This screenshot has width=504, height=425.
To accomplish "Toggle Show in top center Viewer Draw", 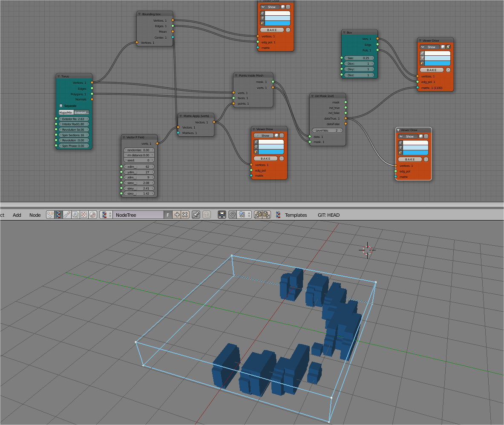I will click(270, 7).
